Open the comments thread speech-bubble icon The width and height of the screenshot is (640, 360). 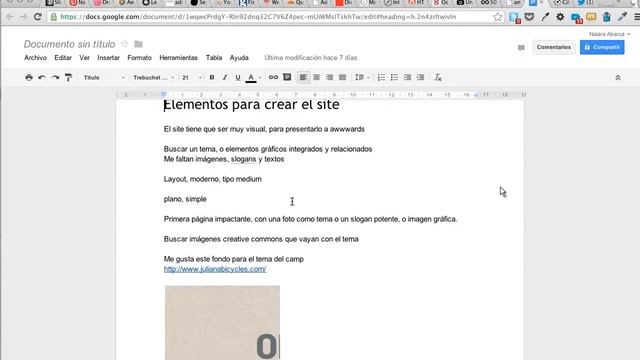click(521, 48)
